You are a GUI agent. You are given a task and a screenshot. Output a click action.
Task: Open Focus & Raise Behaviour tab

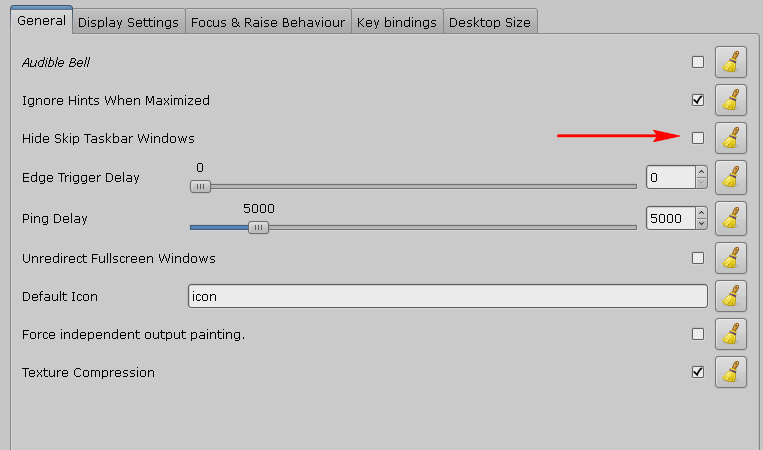[x=268, y=22]
